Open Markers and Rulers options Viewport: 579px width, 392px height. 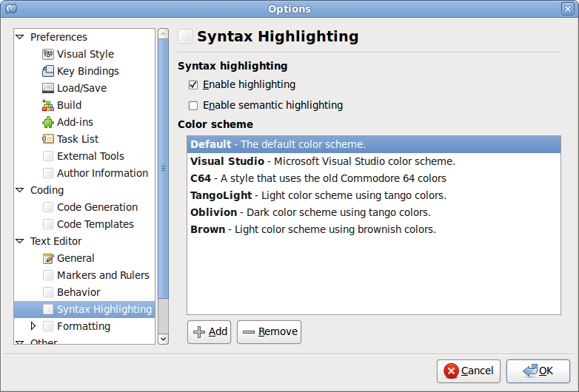(103, 275)
